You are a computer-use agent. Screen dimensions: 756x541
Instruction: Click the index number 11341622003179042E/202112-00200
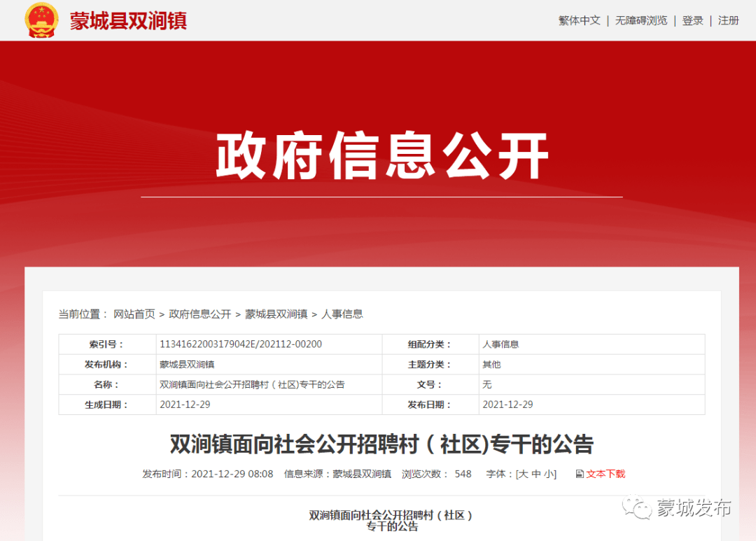point(241,344)
